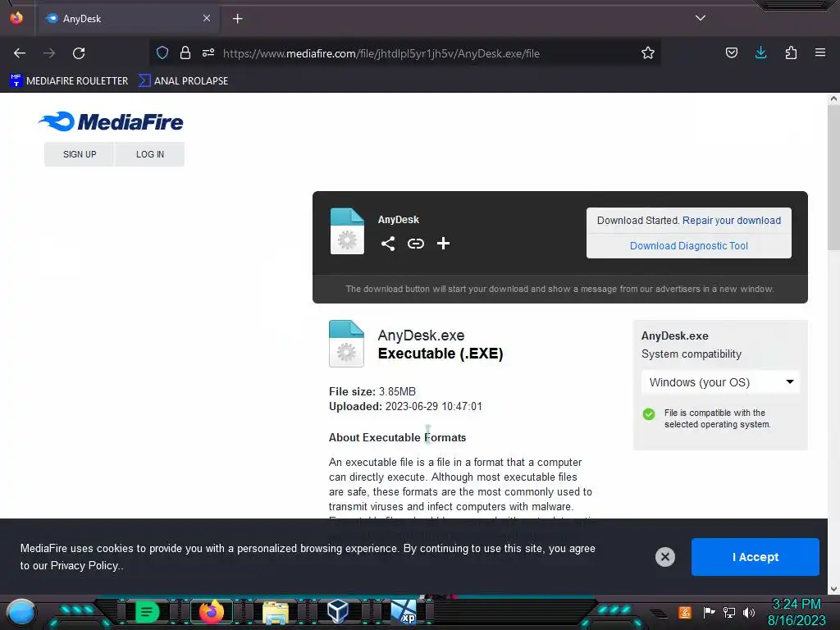Click About Executable Formats heading
Screen dimensions: 840x630
point(398,438)
